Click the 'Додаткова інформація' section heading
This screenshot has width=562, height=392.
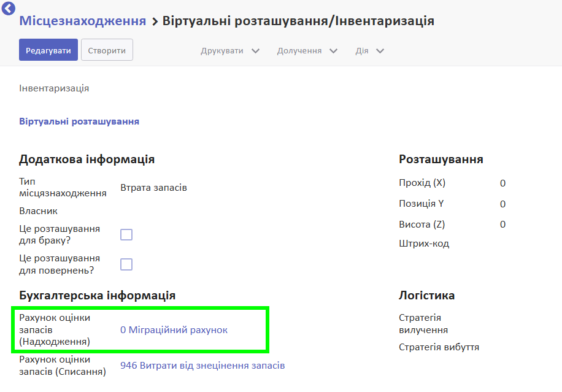tap(87, 159)
